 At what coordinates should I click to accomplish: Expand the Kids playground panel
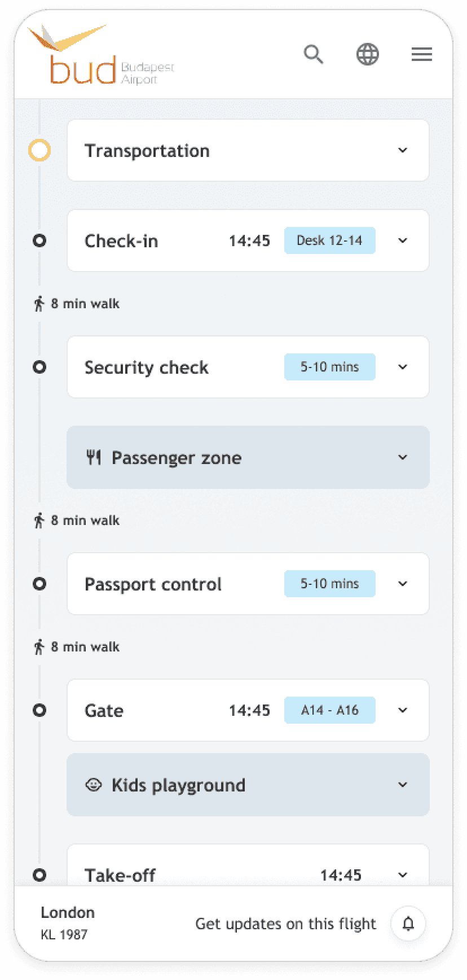[x=403, y=785]
